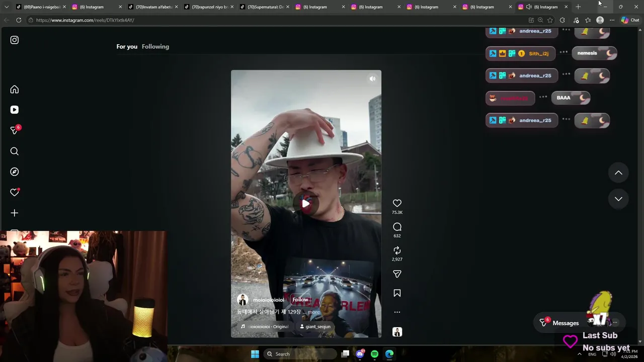644x362 pixels.
Task: Click the browser zoom magnifier icon
Action: [x=540, y=20]
